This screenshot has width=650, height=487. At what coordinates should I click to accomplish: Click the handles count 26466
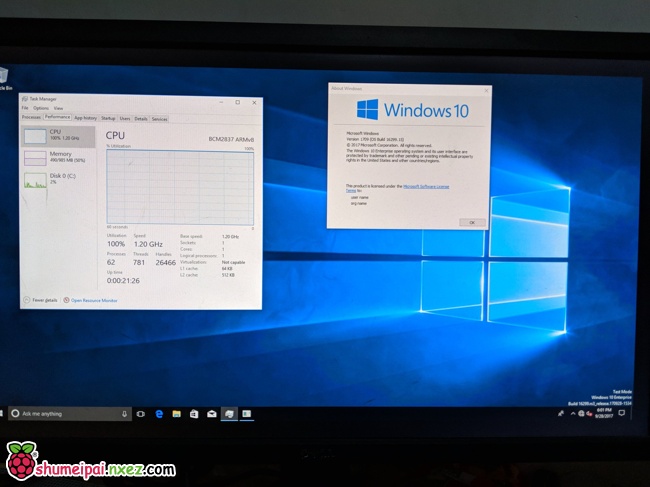click(x=165, y=262)
